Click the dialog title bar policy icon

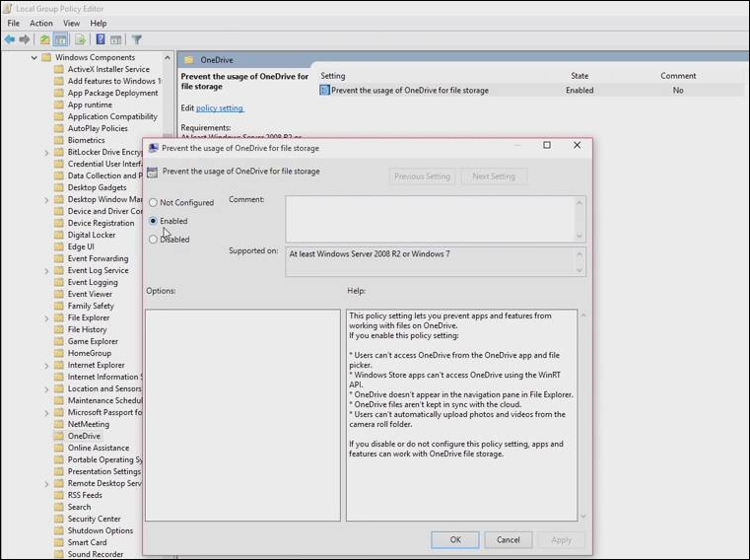(153, 148)
